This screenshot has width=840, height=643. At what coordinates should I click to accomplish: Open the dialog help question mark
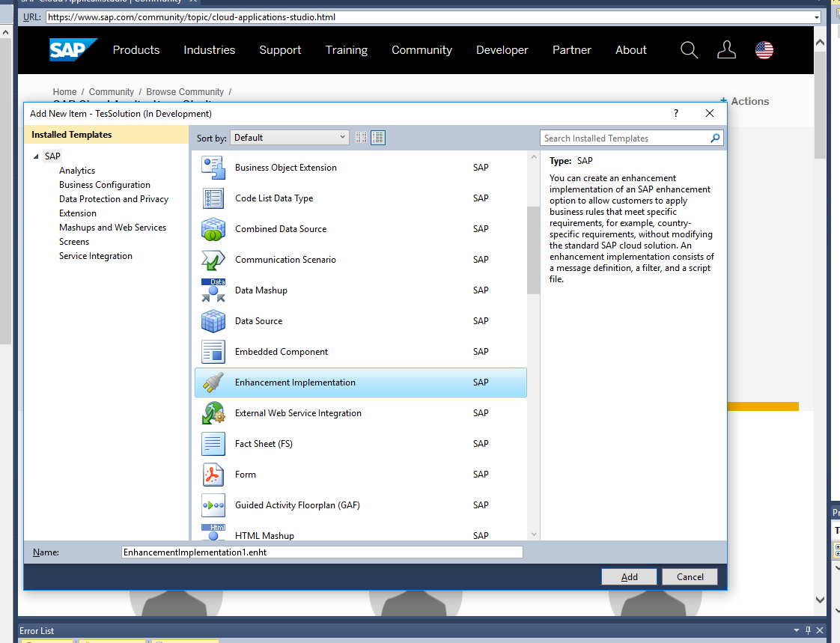coord(676,113)
